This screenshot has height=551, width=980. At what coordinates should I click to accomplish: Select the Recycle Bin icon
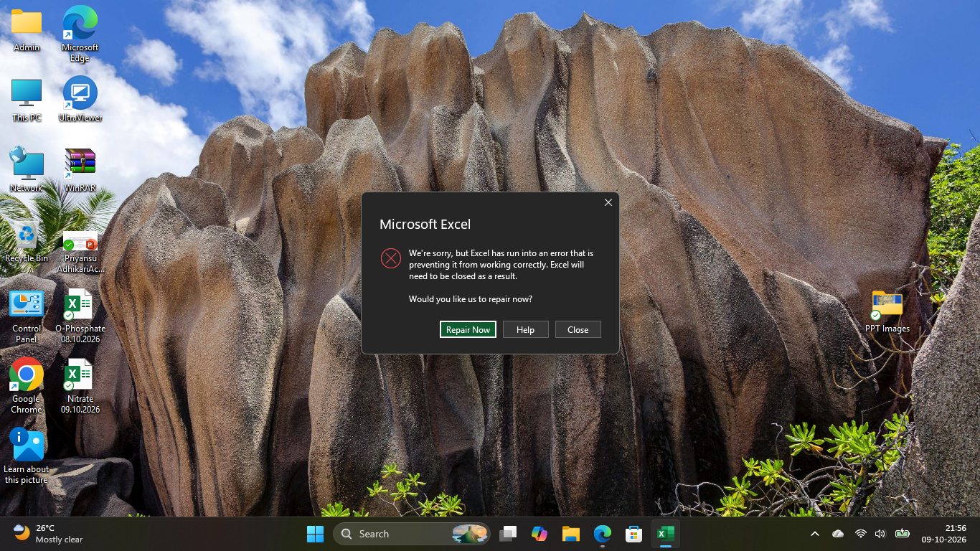pos(27,241)
